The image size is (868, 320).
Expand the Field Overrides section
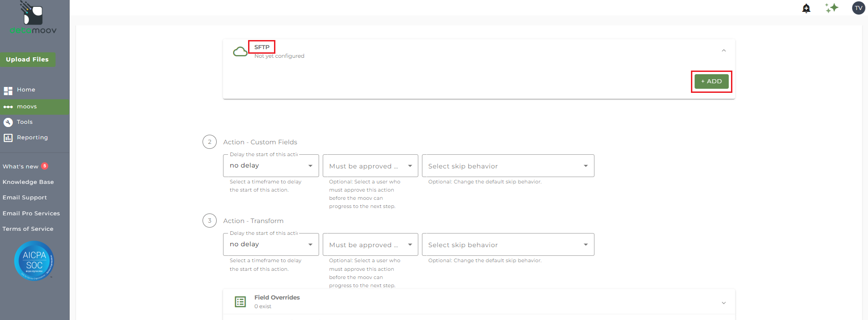[724, 303]
